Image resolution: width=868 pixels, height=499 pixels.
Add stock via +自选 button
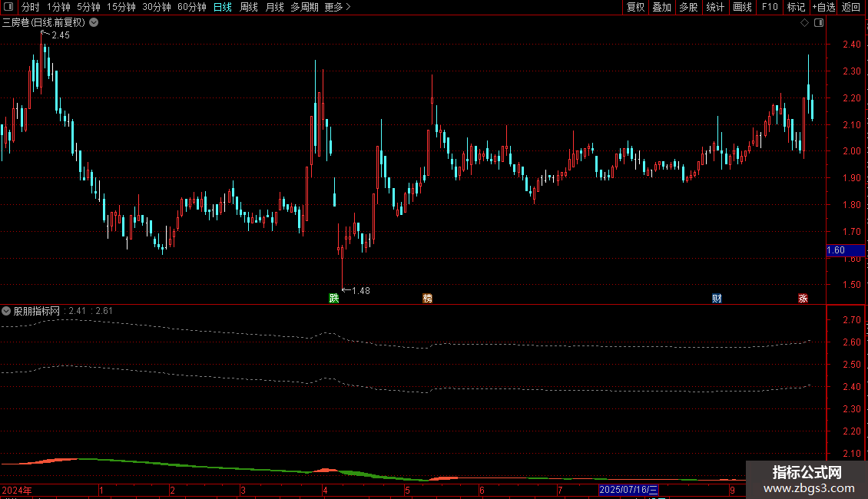pyautogui.click(x=823, y=7)
